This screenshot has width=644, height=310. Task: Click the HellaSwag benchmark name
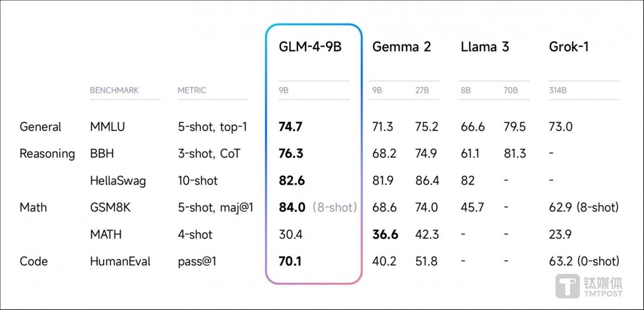click(118, 181)
